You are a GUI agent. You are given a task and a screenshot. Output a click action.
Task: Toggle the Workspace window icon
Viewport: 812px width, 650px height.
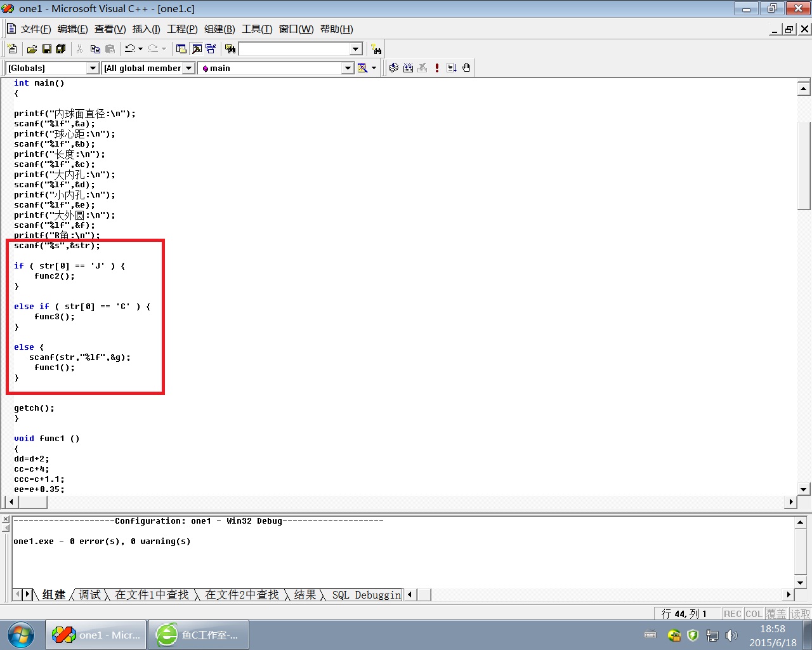click(x=181, y=49)
